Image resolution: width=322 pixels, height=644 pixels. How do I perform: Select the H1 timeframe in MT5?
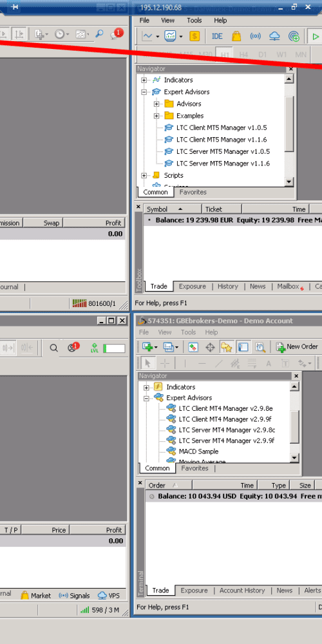225,54
